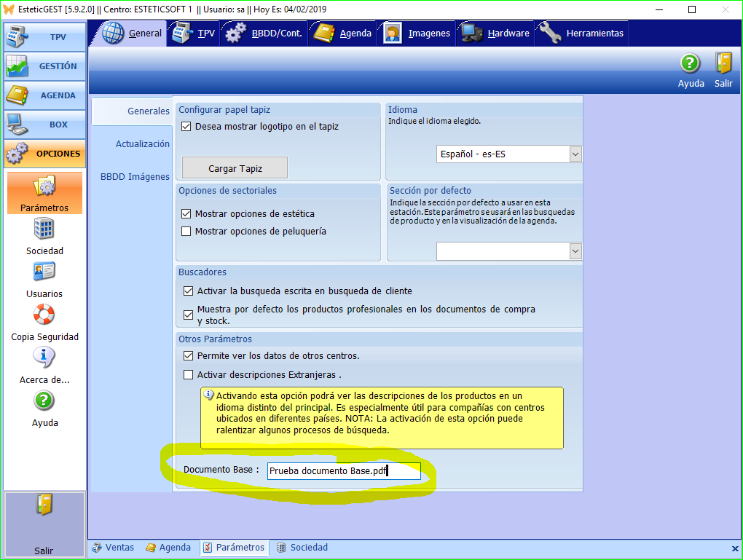Click the Documento Base text field

click(x=343, y=471)
